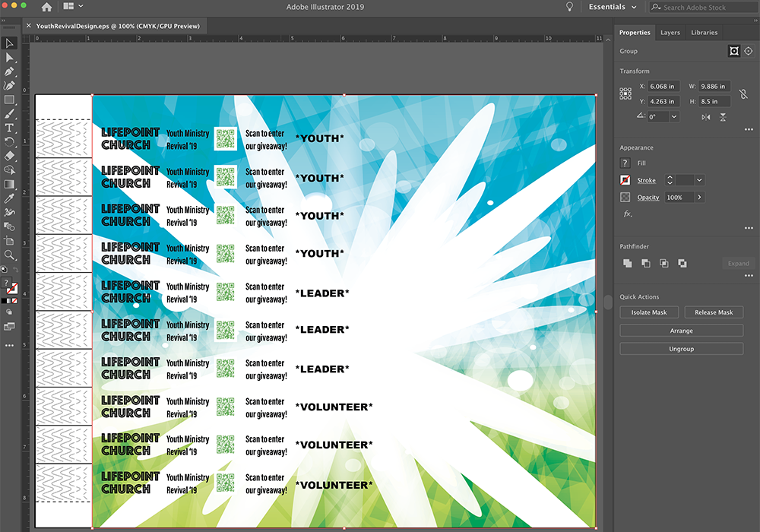Switch to the Libraries tab
The image size is (760, 532).
pos(704,33)
